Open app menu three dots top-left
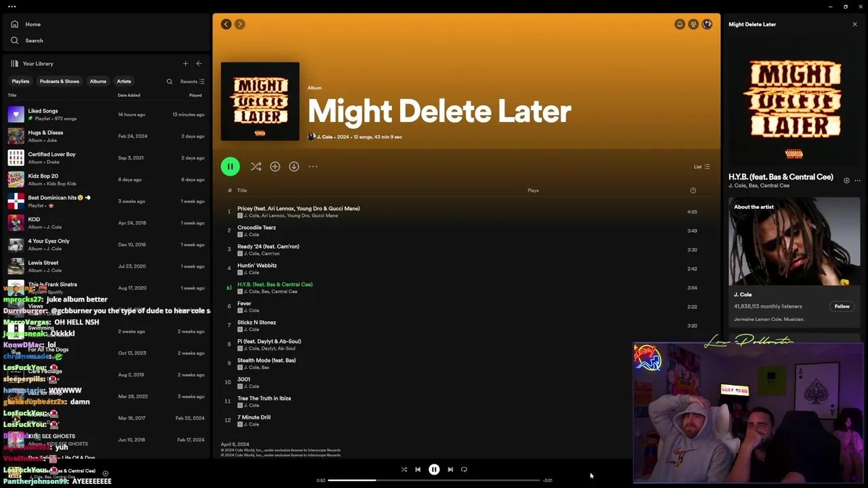868x488 pixels. pyautogui.click(x=12, y=7)
